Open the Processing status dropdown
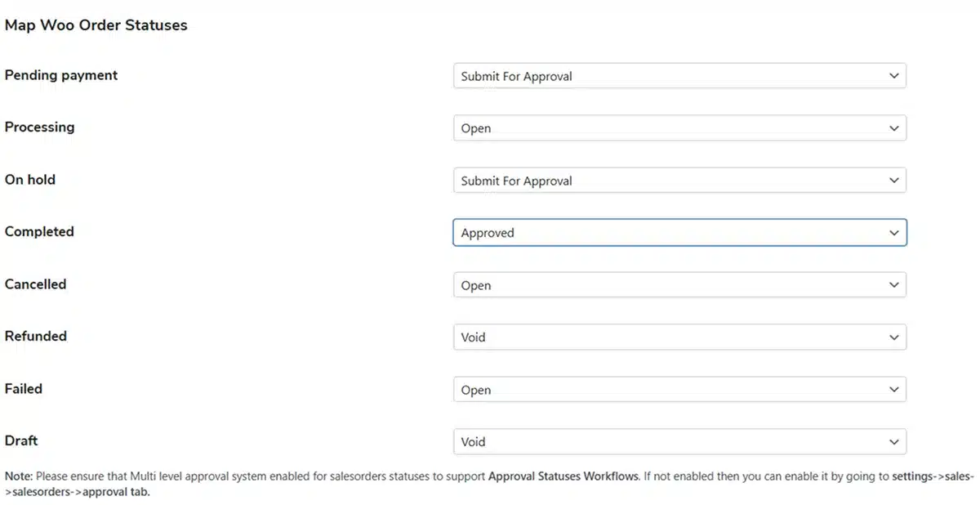This screenshot has height=505, width=980. pyautogui.click(x=679, y=127)
